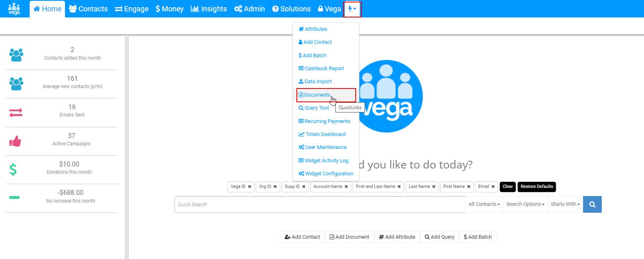Click the Add Query button
Screen dimensions: 644x259
[x=439, y=237]
